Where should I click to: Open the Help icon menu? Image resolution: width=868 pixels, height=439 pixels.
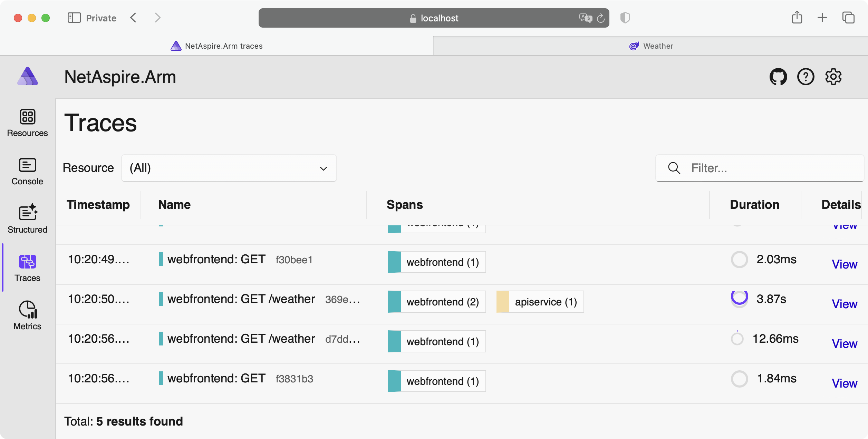coord(806,77)
